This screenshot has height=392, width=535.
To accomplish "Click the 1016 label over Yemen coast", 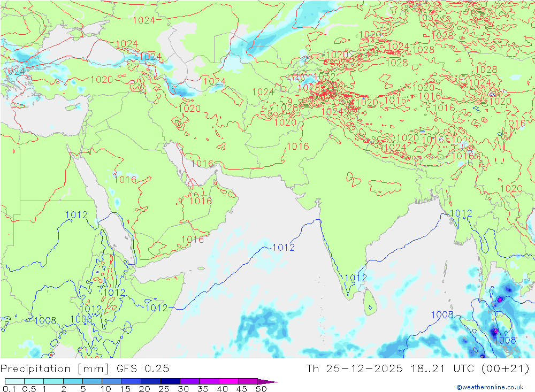I will [x=193, y=240].
